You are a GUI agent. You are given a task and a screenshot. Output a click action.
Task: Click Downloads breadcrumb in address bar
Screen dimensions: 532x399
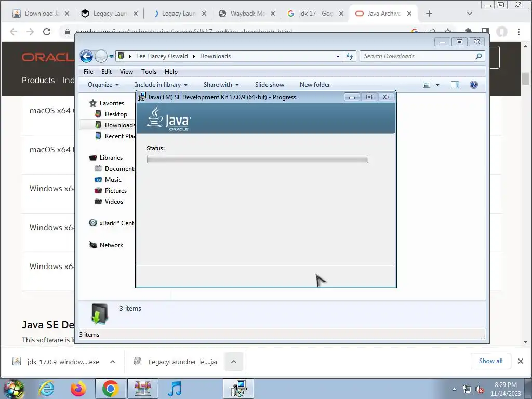point(215,56)
